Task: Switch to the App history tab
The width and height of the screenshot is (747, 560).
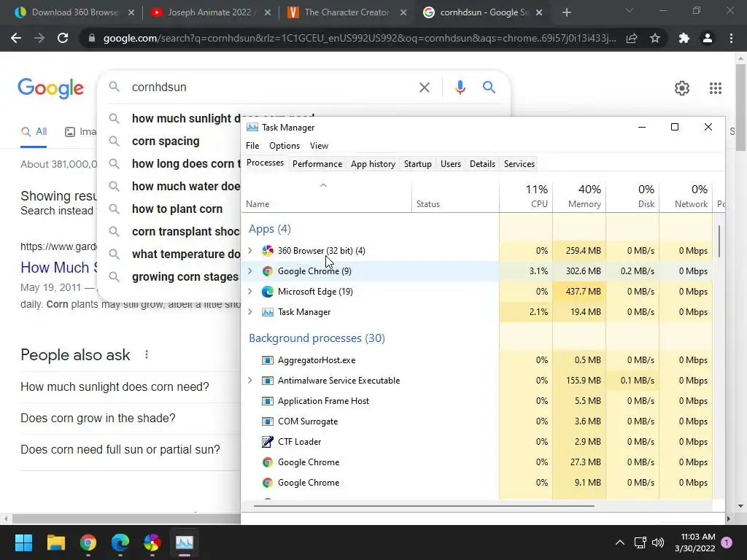Action: tap(373, 164)
